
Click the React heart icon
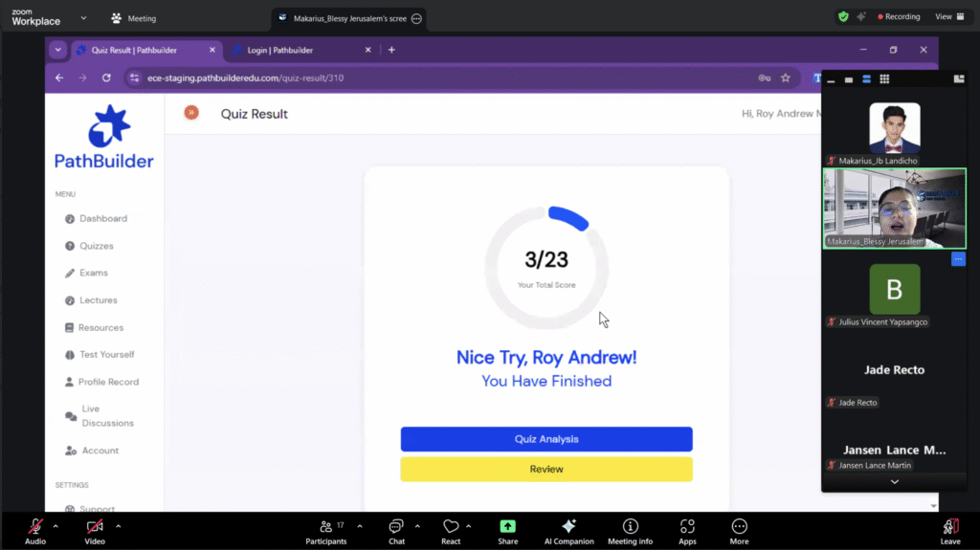click(x=451, y=527)
